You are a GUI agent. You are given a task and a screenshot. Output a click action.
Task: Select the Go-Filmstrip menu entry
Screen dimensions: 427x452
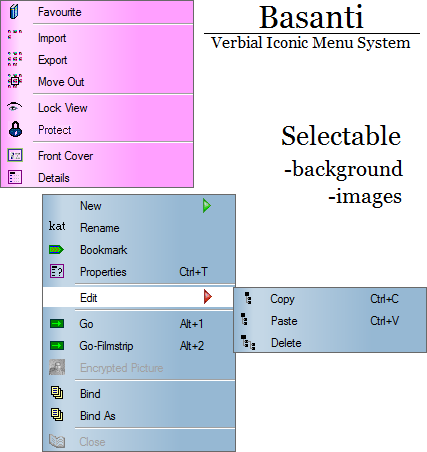click(x=139, y=346)
